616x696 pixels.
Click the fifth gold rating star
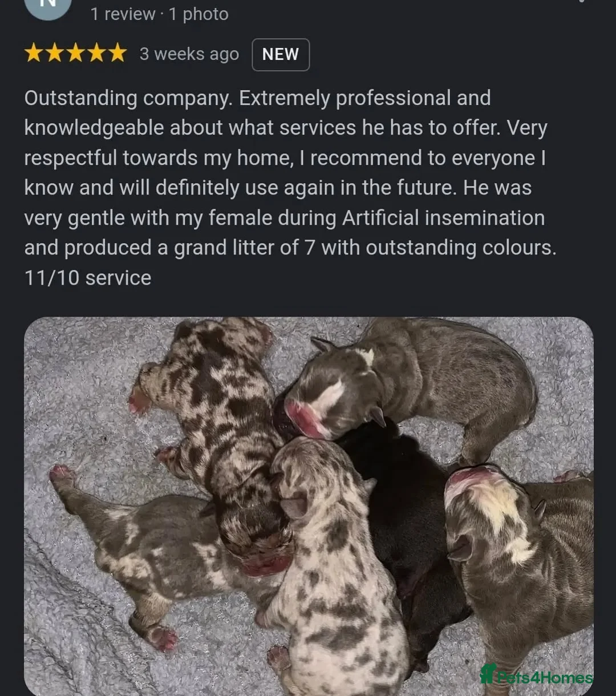(117, 53)
